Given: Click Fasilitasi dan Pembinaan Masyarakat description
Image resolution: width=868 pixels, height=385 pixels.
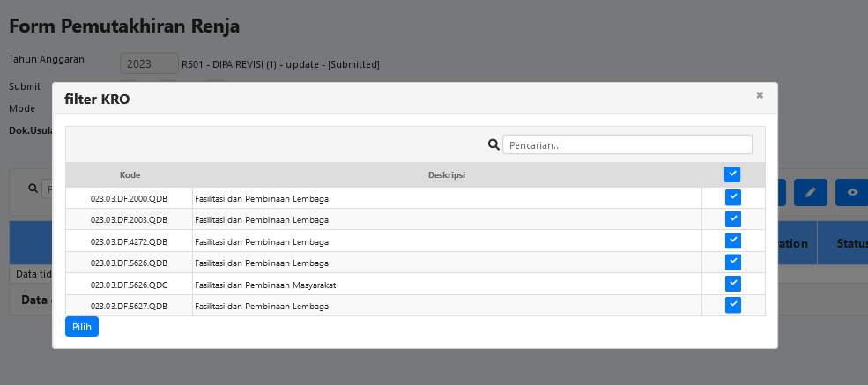Looking at the screenshot, I should [265, 285].
